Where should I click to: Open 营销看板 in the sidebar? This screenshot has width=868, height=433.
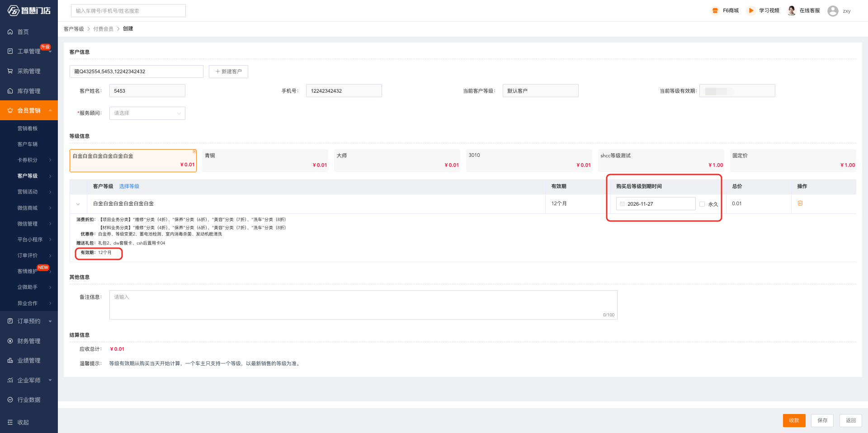pyautogui.click(x=28, y=128)
